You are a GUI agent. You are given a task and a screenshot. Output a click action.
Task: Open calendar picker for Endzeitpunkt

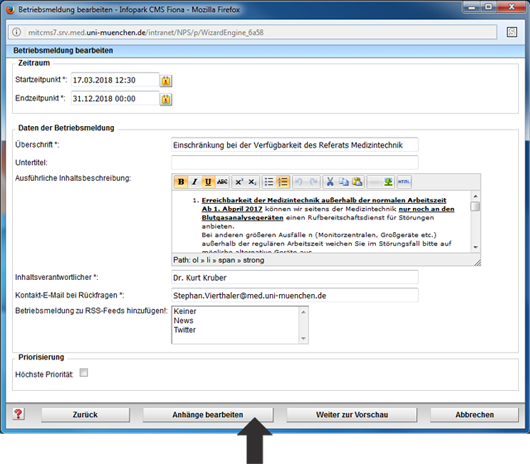tap(166, 99)
